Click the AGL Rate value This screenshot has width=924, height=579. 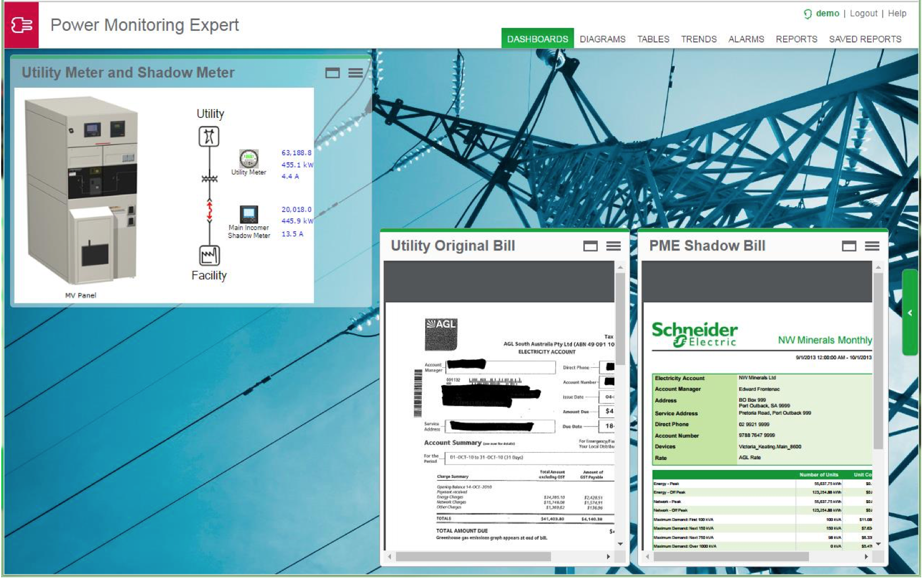coord(750,458)
